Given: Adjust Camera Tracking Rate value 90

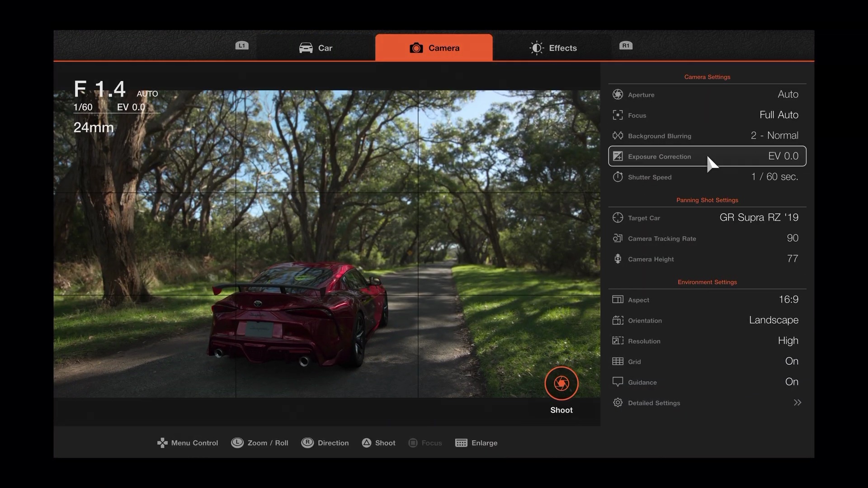Looking at the screenshot, I should pos(793,238).
